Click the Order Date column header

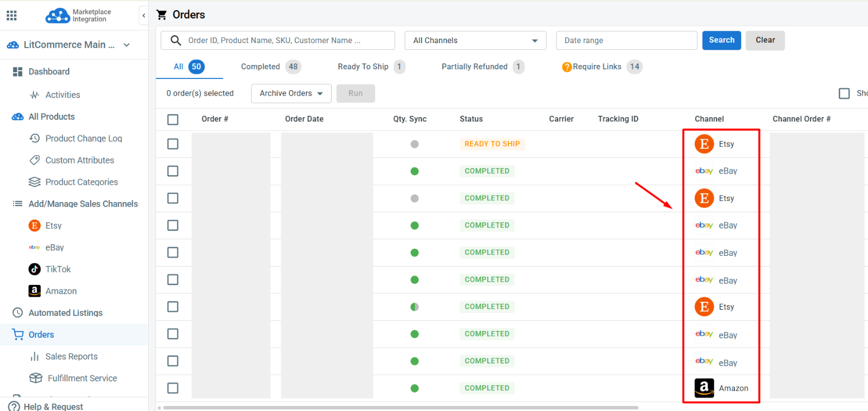point(304,119)
